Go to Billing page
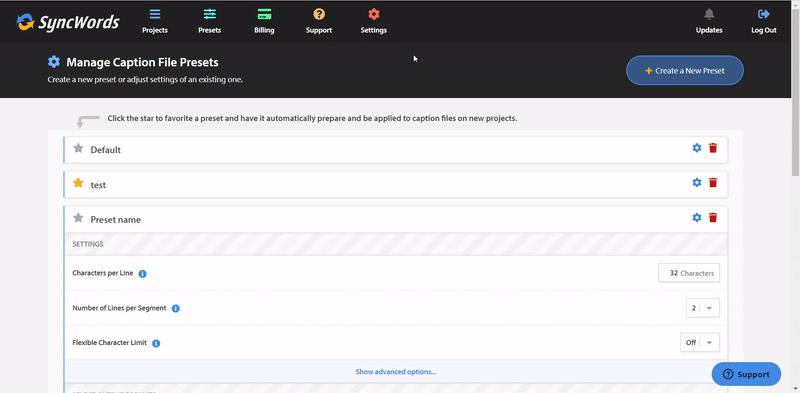Screen dimensions: 800x393 coord(264,21)
